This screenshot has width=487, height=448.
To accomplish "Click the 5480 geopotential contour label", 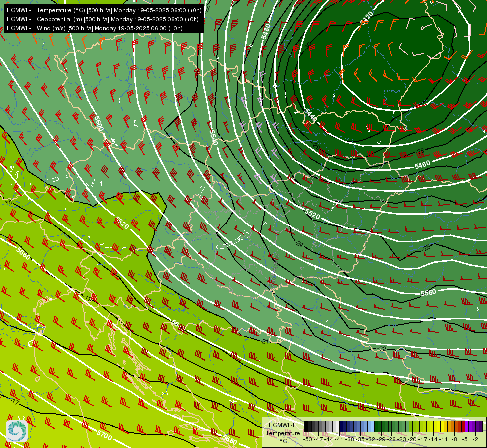I will tap(266, 31).
